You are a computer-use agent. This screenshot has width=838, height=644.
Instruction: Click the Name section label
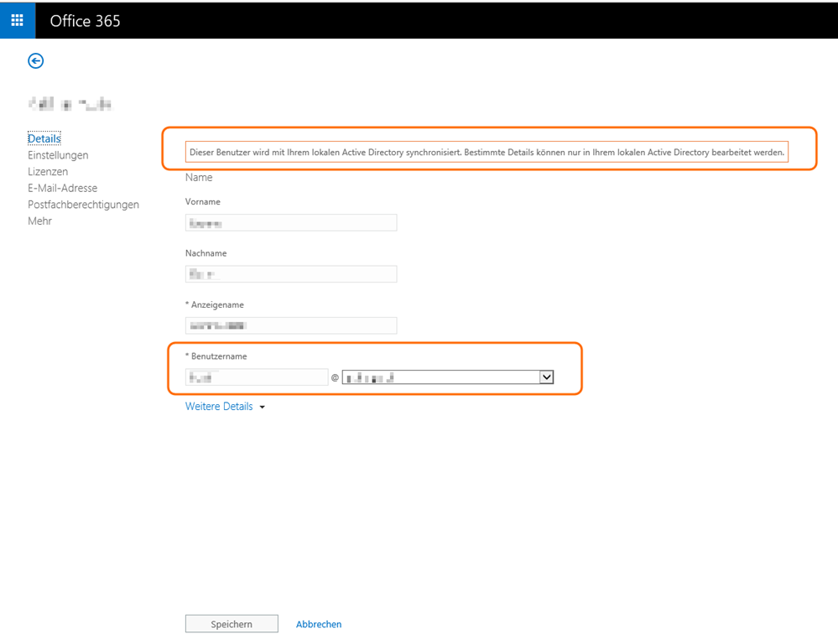click(199, 178)
